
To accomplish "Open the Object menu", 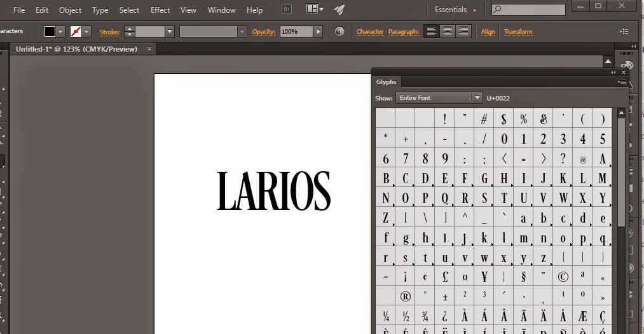I will click(x=70, y=10).
